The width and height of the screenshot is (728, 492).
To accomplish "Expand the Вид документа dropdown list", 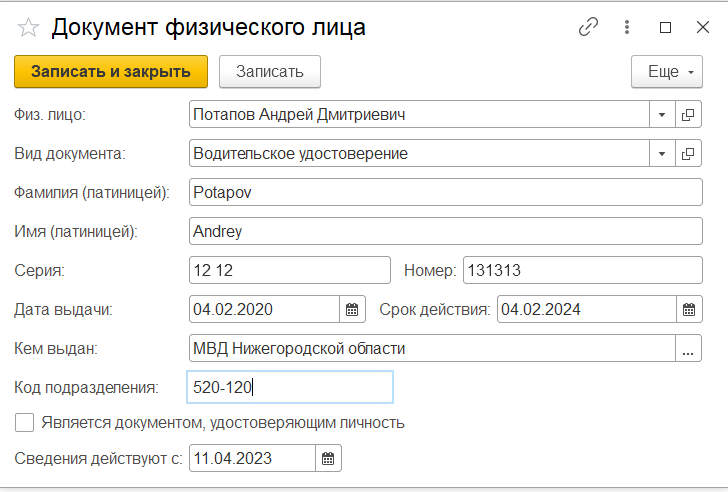I will coord(662,154).
